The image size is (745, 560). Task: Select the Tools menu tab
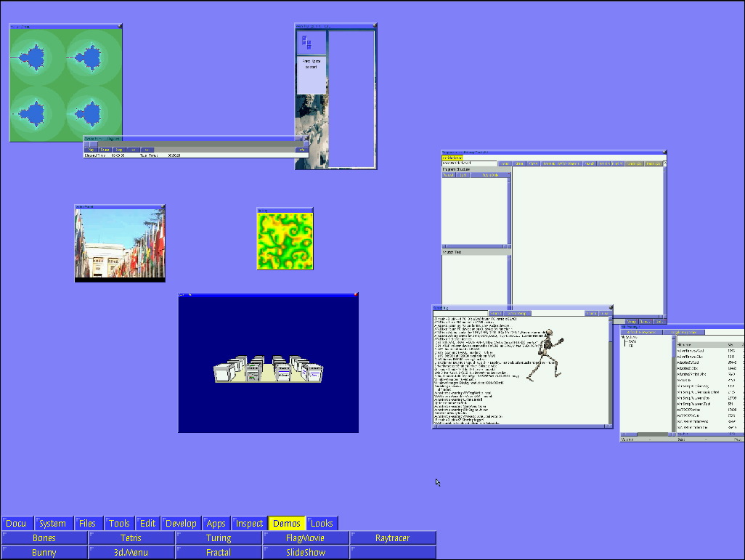[x=119, y=524]
